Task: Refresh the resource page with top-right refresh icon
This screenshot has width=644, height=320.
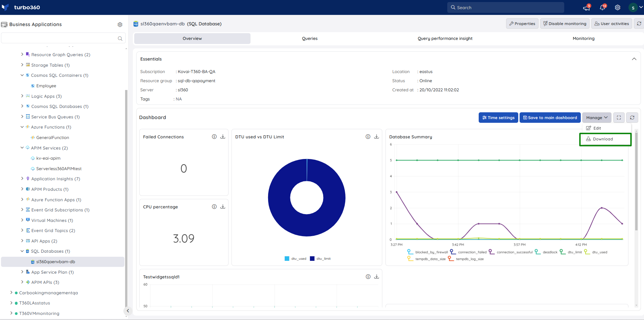Action: tap(639, 24)
